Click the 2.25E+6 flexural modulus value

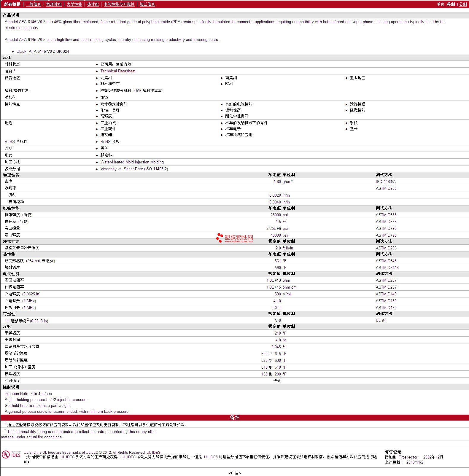click(x=274, y=229)
